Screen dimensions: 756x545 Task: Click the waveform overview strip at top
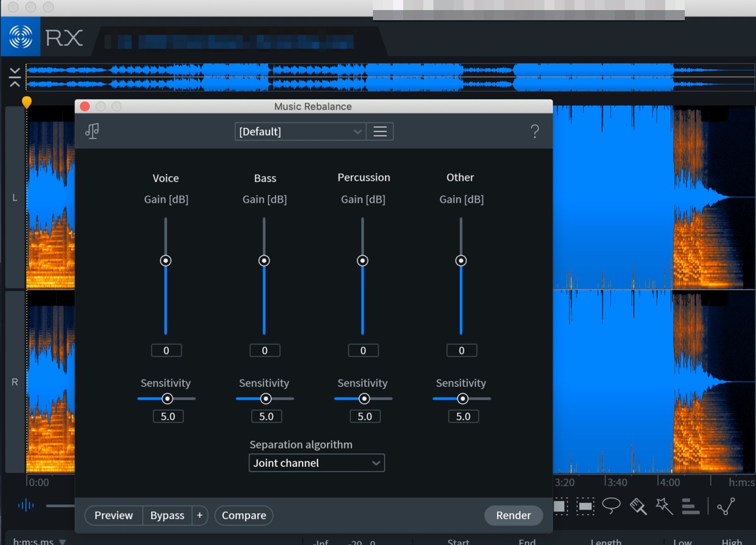pos(390,77)
